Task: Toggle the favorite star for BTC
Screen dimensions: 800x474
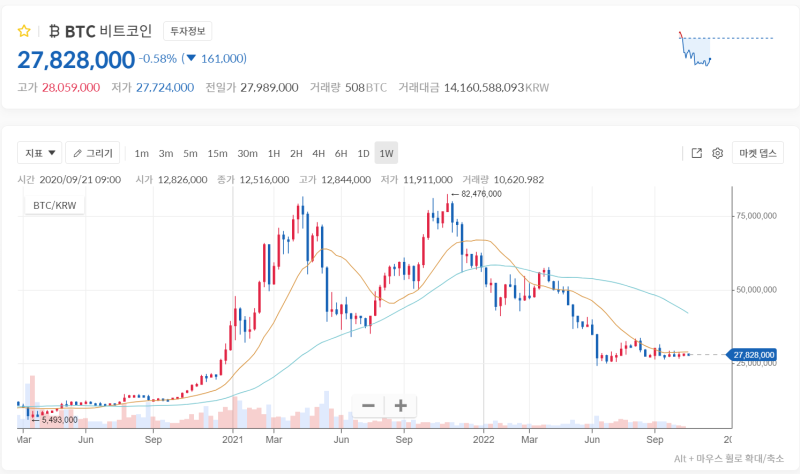Action: (x=24, y=31)
